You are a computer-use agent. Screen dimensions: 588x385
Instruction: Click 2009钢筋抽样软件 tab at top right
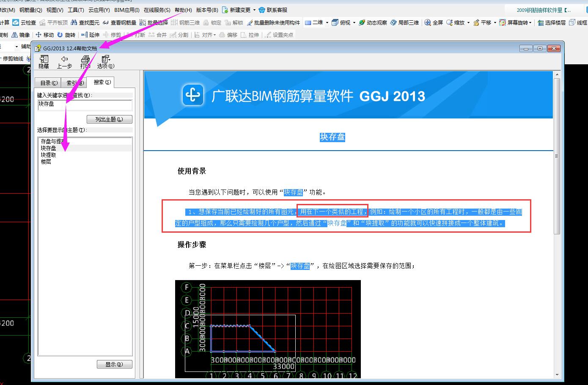pyautogui.click(x=543, y=10)
